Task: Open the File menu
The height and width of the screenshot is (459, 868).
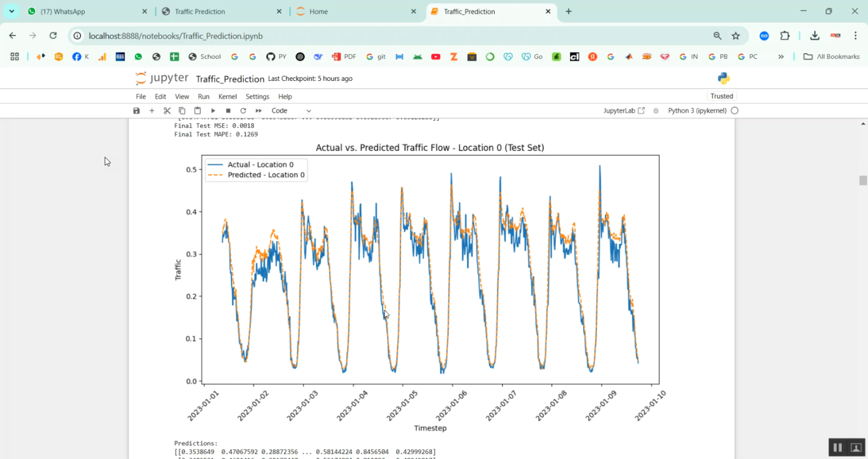Action: coord(141,97)
